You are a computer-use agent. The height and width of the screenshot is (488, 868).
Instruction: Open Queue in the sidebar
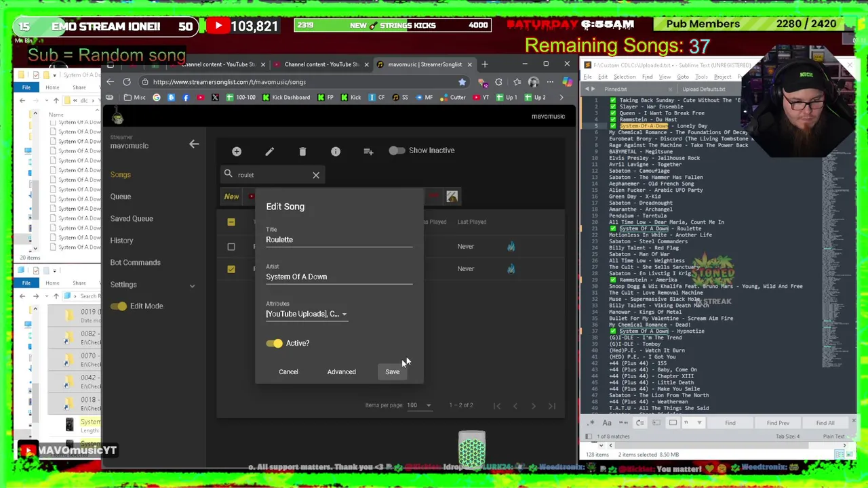(x=121, y=197)
